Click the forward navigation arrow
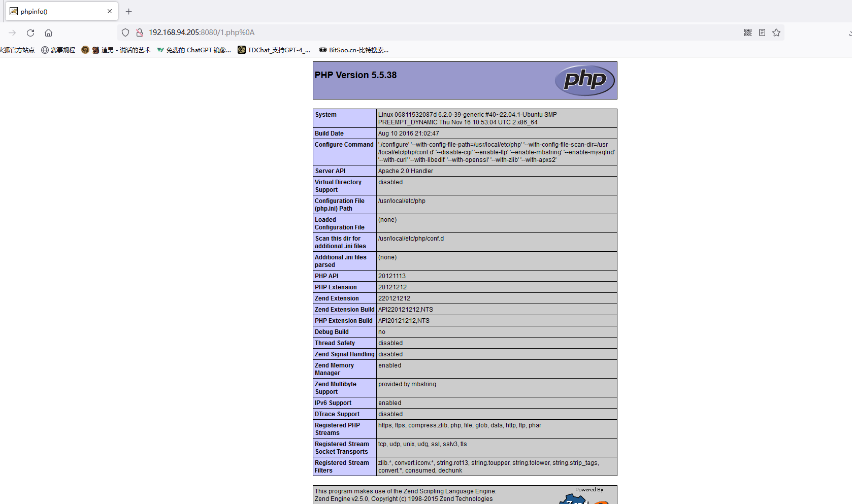Screen dimensions: 852x504 click(x=12, y=32)
